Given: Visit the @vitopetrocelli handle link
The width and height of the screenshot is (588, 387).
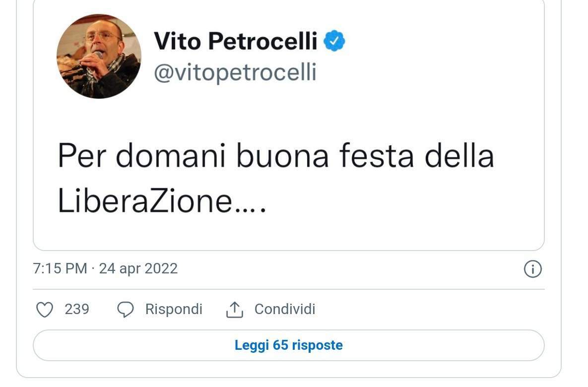Looking at the screenshot, I should 235,72.
